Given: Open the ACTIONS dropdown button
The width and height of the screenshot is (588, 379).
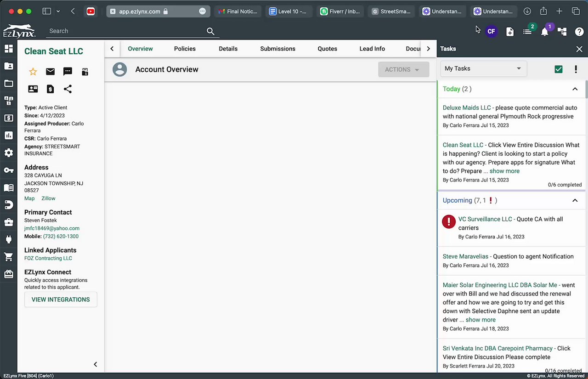Looking at the screenshot, I should (x=403, y=69).
